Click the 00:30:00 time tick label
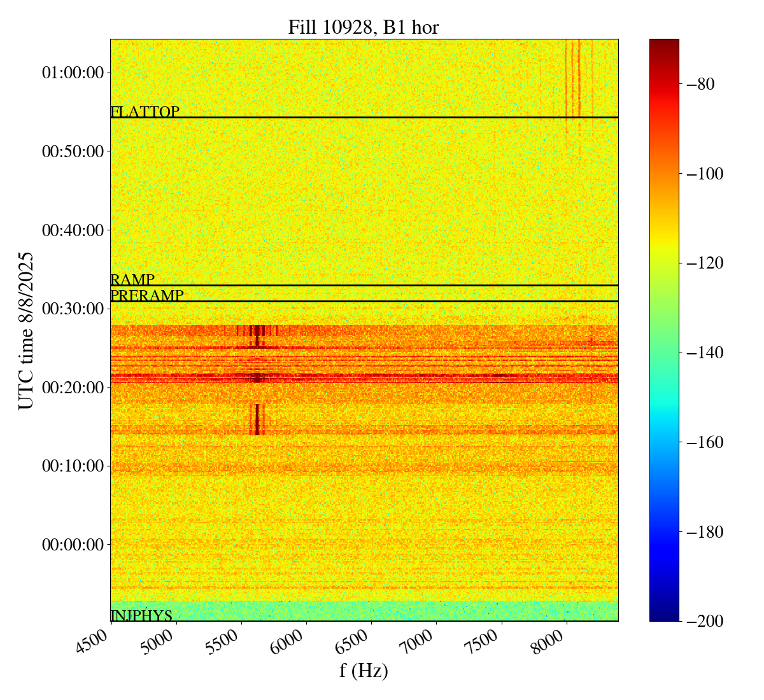Screen dimensions: 764x700 pos(73,309)
